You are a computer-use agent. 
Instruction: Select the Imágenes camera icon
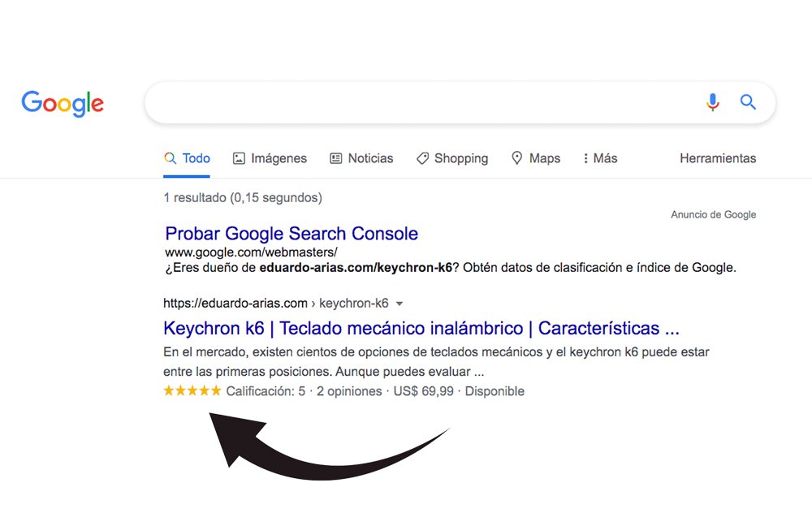[239, 157]
